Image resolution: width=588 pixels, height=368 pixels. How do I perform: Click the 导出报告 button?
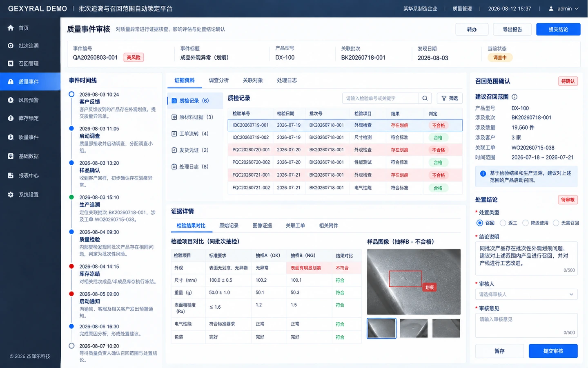tap(512, 29)
